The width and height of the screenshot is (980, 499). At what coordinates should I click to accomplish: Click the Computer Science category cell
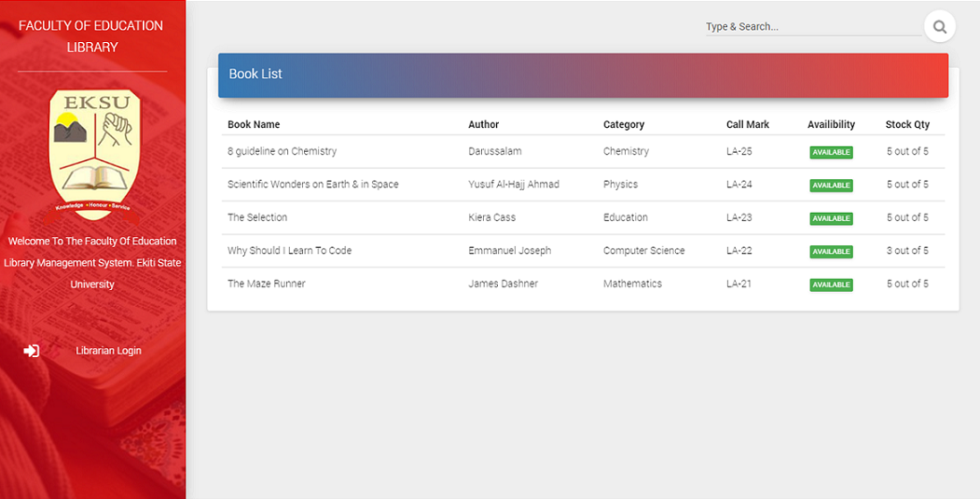[x=643, y=251]
